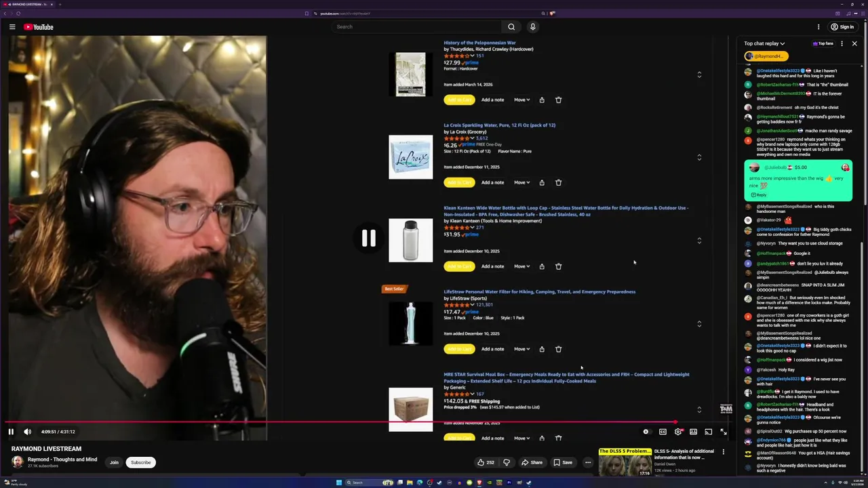Expand Move dropdown for Peloponnesian War item
Viewport: 868px width, 488px height.
[521, 100]
